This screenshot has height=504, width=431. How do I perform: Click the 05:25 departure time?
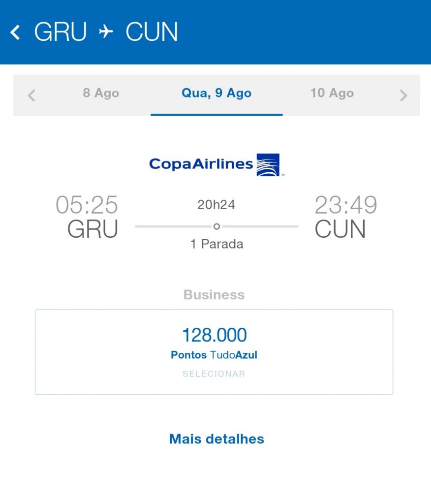(x=87, y=205)
